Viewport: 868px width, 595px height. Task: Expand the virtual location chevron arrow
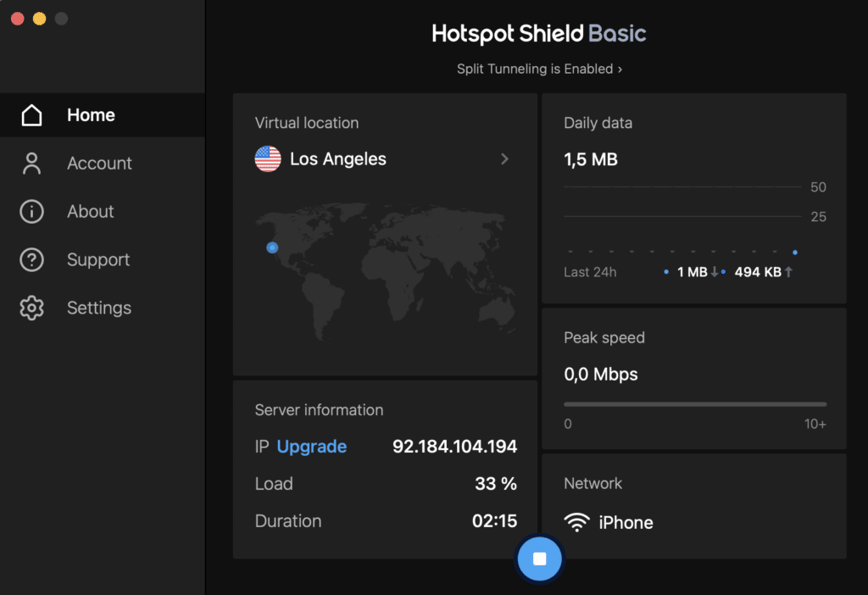(504, 159)
